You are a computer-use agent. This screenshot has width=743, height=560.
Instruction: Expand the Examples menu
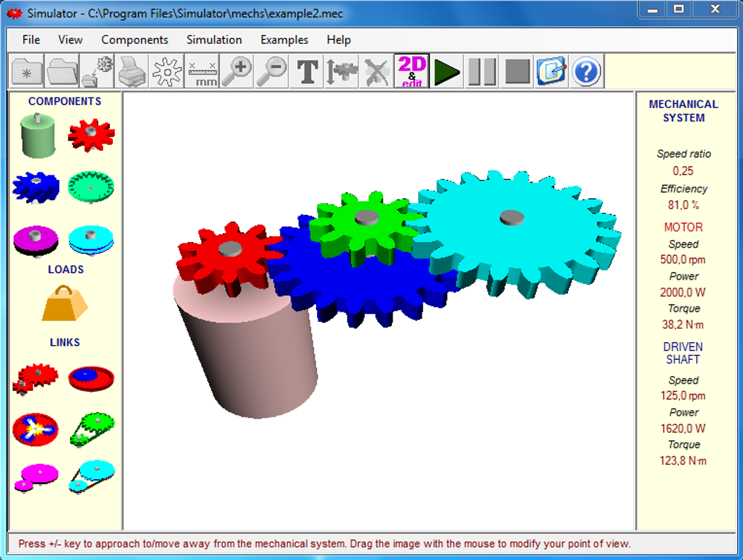click(284, 40)
